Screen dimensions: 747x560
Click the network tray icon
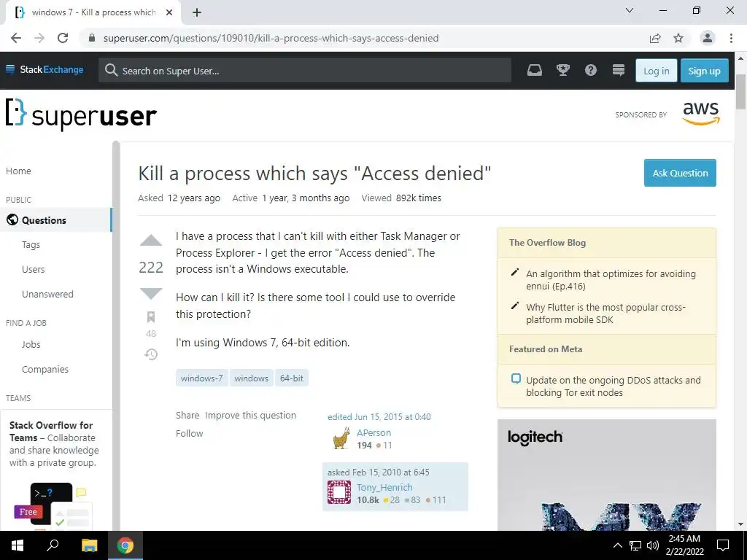[635, 545]
